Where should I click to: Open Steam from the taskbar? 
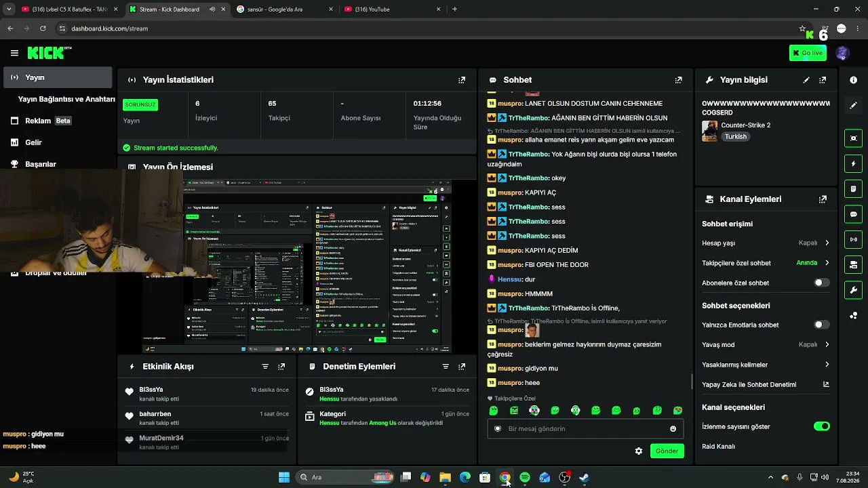pos(584,477)
